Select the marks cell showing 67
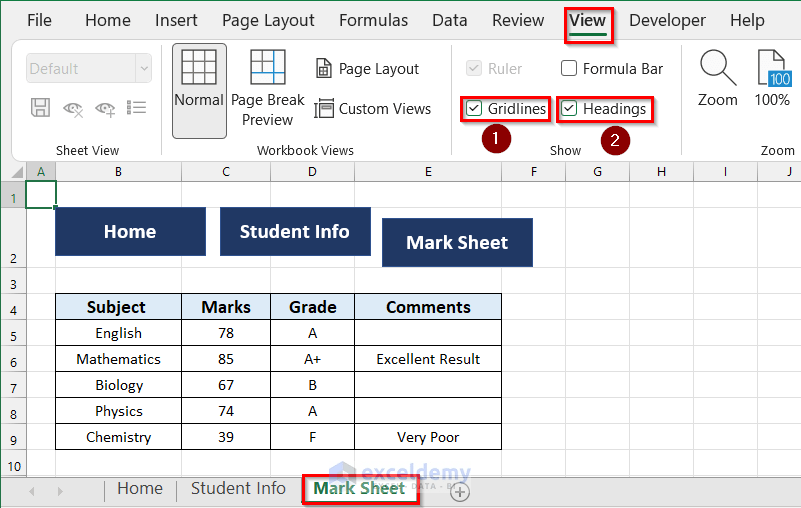The height and width of the screenshot is (508, 801). coord(226,385)
